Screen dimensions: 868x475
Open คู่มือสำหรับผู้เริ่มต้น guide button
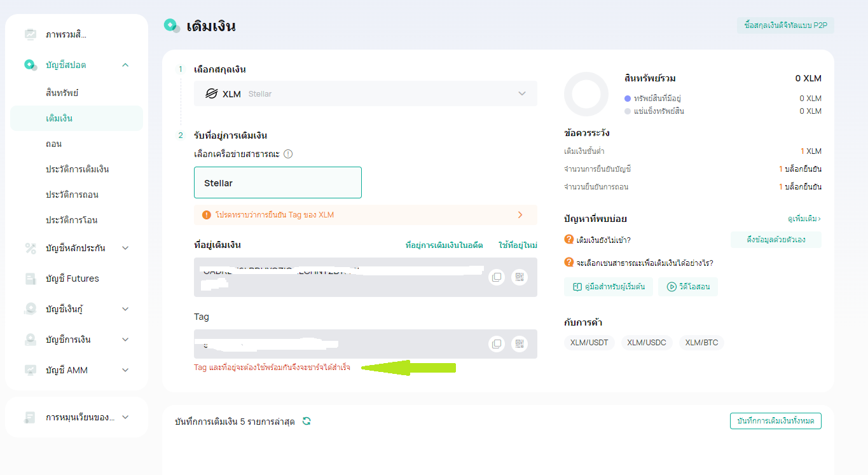[609, 287]
